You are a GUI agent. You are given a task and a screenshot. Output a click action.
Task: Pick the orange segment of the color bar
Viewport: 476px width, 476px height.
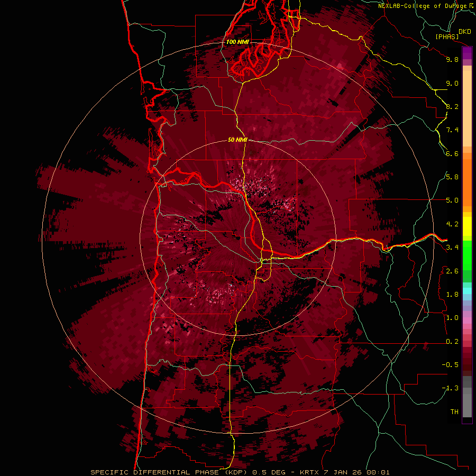[x=467, y=182]
